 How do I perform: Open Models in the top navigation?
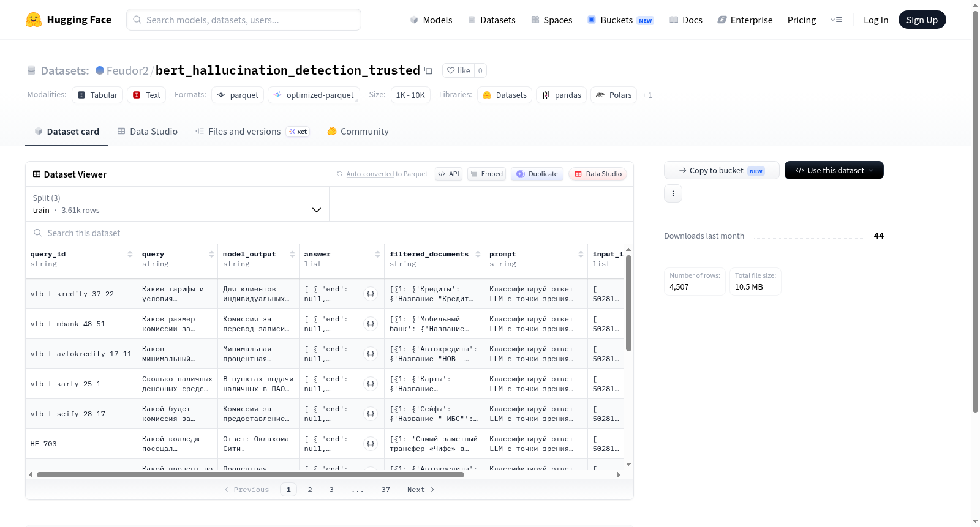click(431, 20)
